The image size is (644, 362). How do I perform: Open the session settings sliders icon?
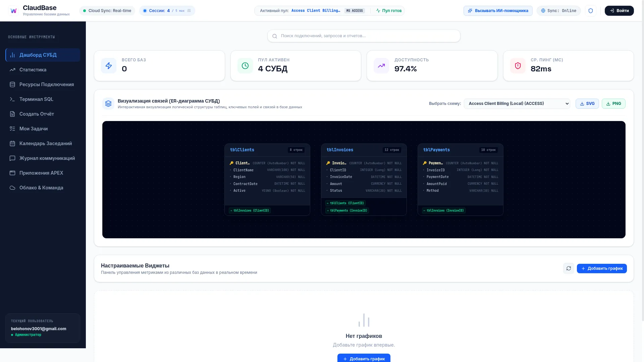pyautogui.click(x=189, y=11)
